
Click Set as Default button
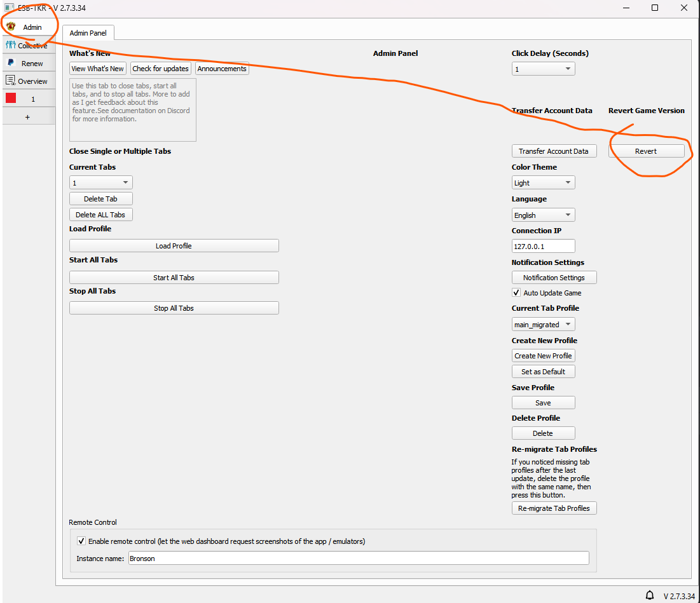click(543, 372)
